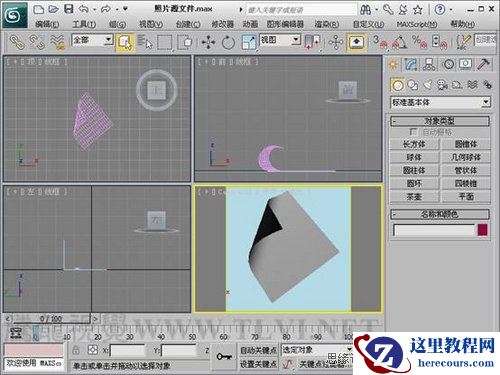Select the Select and Scale tool
Viewport: 500px width, 375px height.
(249, 43)
